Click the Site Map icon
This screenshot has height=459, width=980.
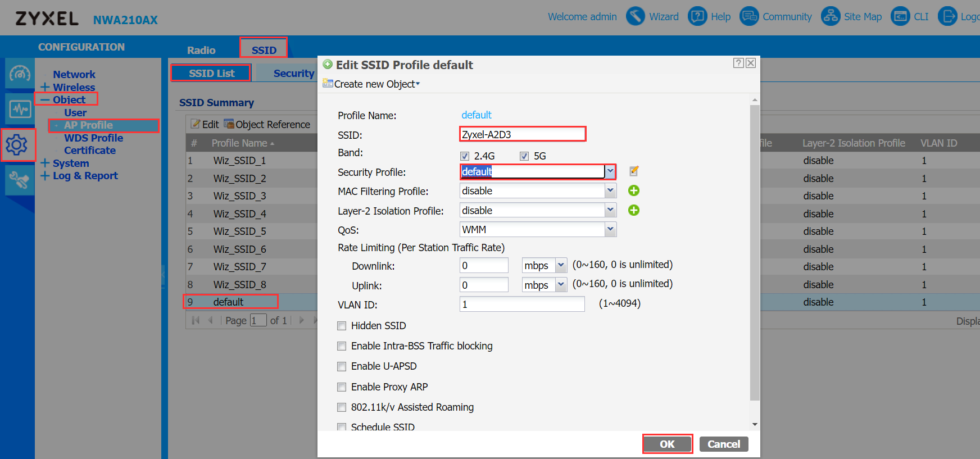point(831,16)
